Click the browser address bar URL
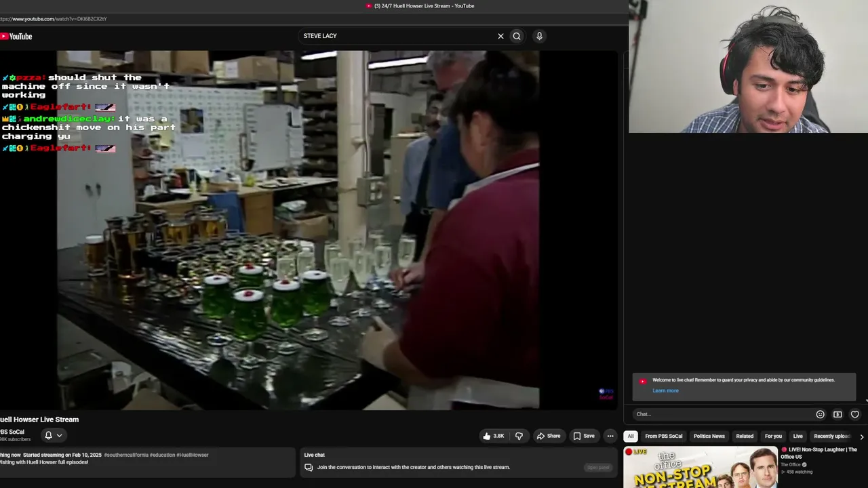 [54, 19]
